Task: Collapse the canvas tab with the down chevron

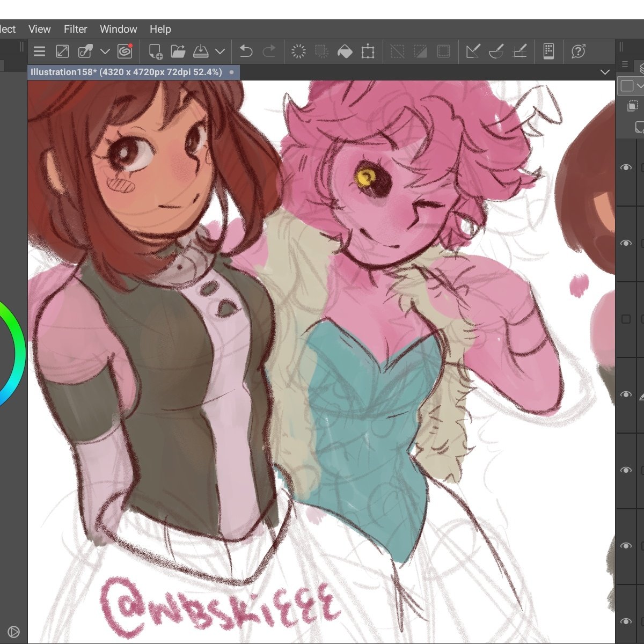Action: point(605,71)
